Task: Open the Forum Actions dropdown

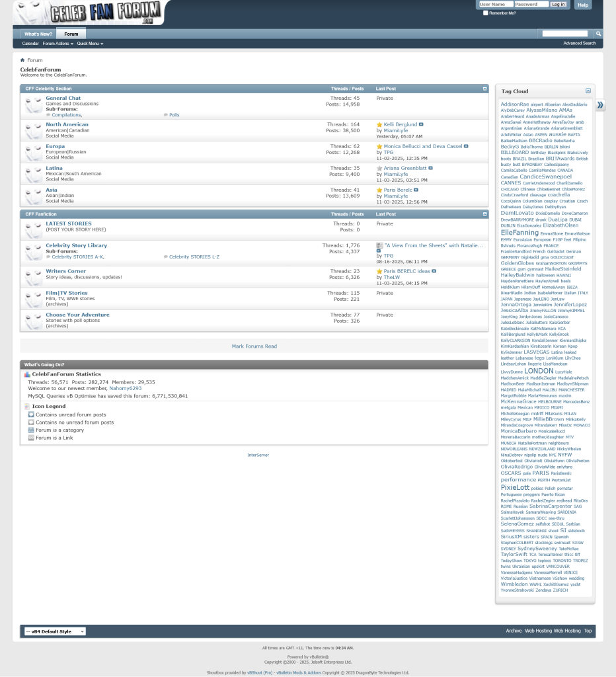Action: click(58, 44)
